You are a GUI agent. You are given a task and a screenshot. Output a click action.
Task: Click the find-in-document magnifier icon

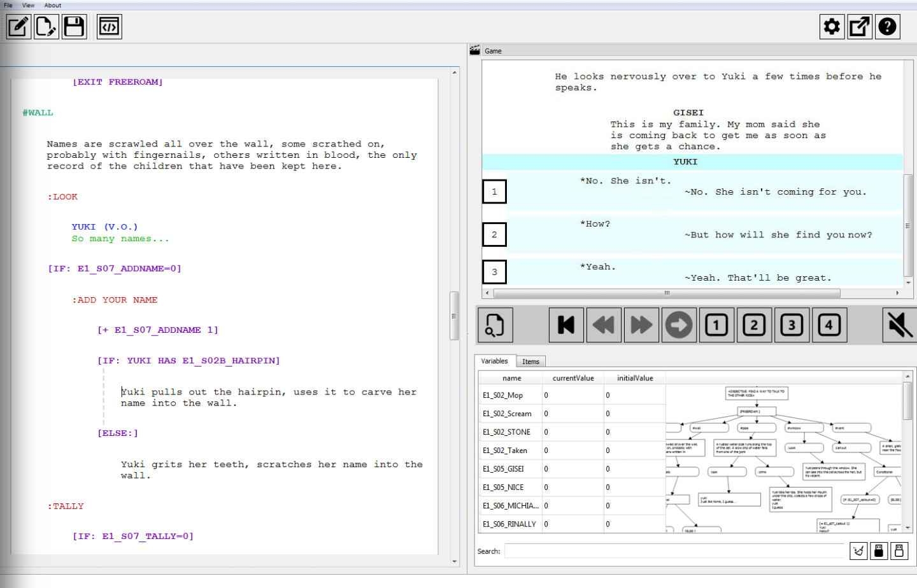click(x=495, y=325)
